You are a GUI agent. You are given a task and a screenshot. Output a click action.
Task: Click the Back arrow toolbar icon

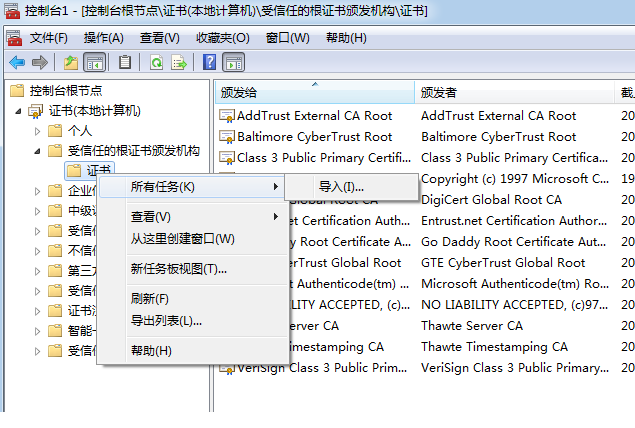17,62
